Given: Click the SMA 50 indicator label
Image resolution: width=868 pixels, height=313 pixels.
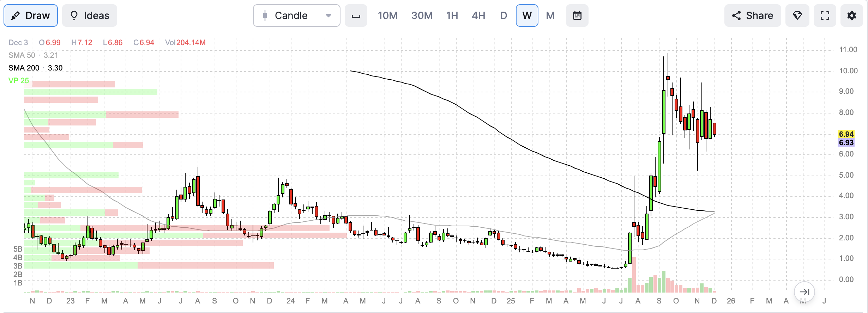Looking at the screenshot, I should pyautogui.click(x=33, y=55).
